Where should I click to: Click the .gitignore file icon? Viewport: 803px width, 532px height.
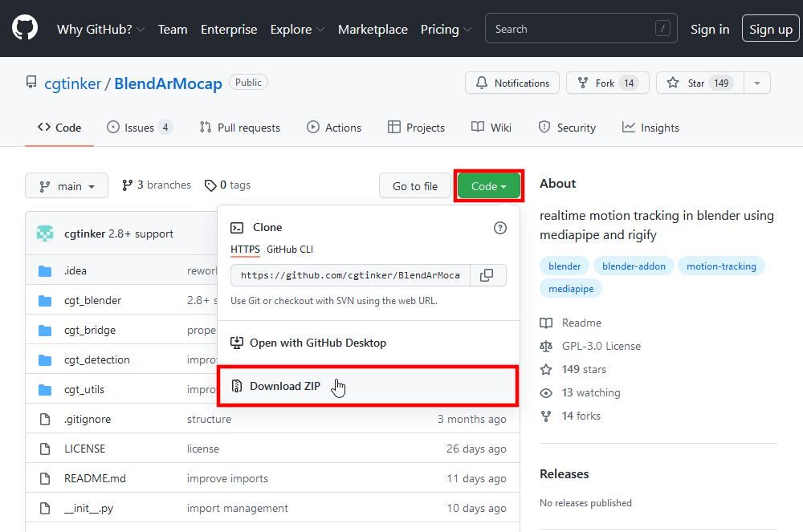(45, 419)
